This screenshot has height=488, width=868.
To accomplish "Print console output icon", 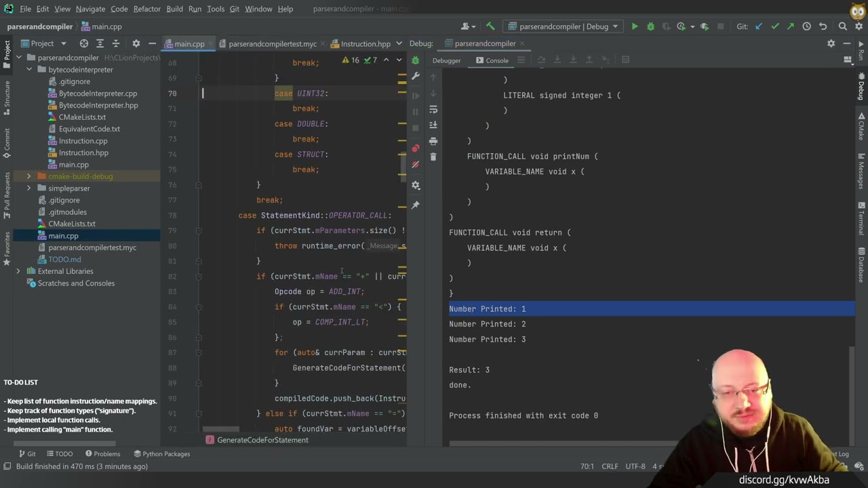I will click(433, 141).
